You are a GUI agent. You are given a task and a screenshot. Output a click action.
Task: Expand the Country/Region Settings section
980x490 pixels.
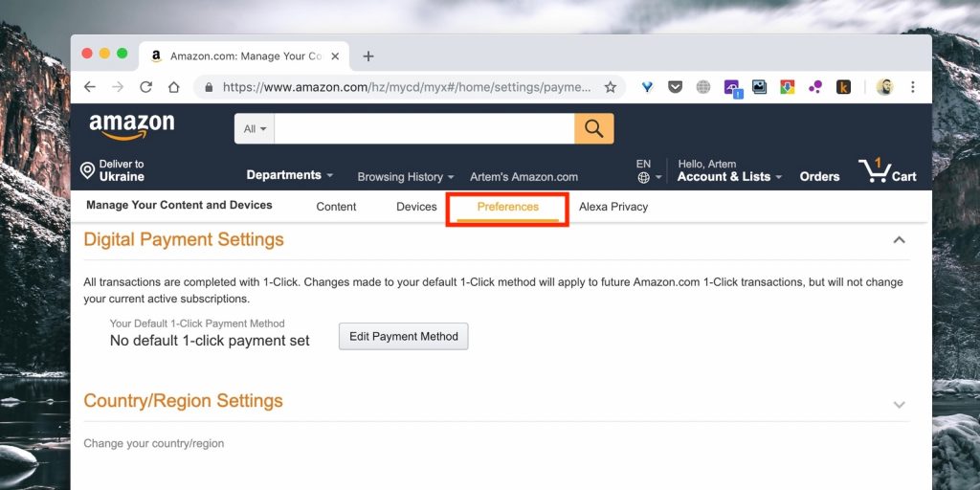[899, 405]
